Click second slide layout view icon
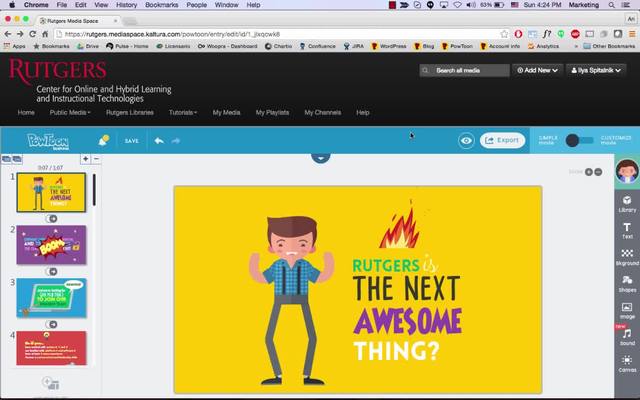This screenshot has width=640, height=400. point(17,159)
